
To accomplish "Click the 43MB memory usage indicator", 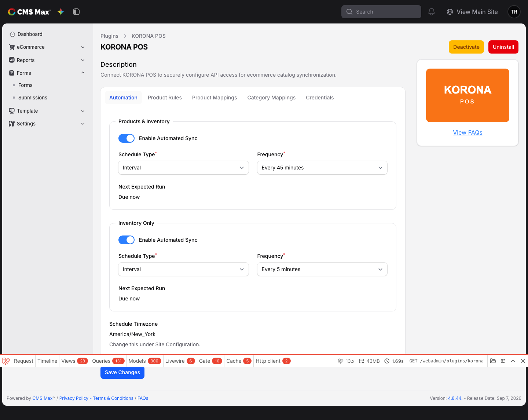I will (x=369, y=361).
